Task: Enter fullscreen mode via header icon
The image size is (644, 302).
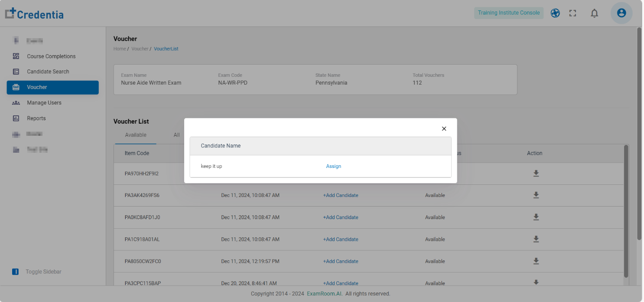Action: [x=573, y=13]
